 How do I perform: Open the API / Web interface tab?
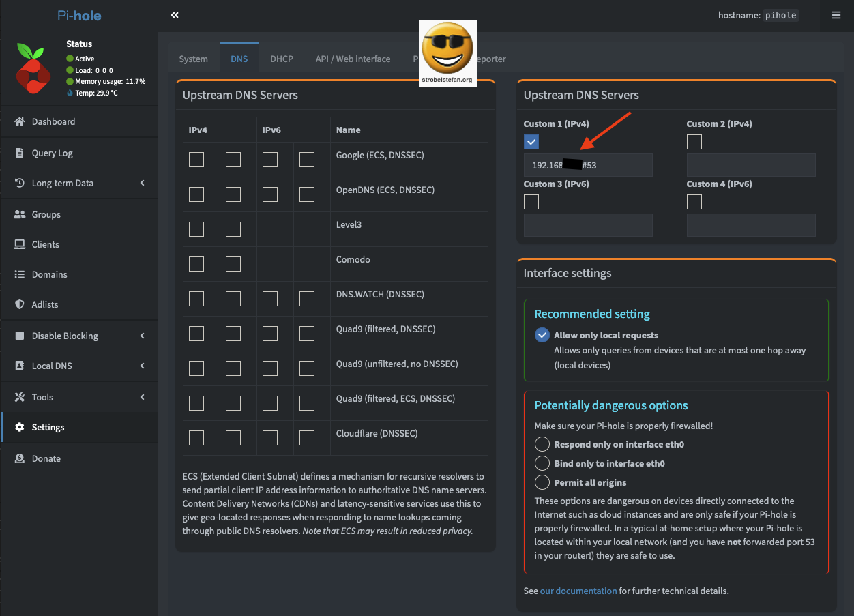click(x=353, y=59)
